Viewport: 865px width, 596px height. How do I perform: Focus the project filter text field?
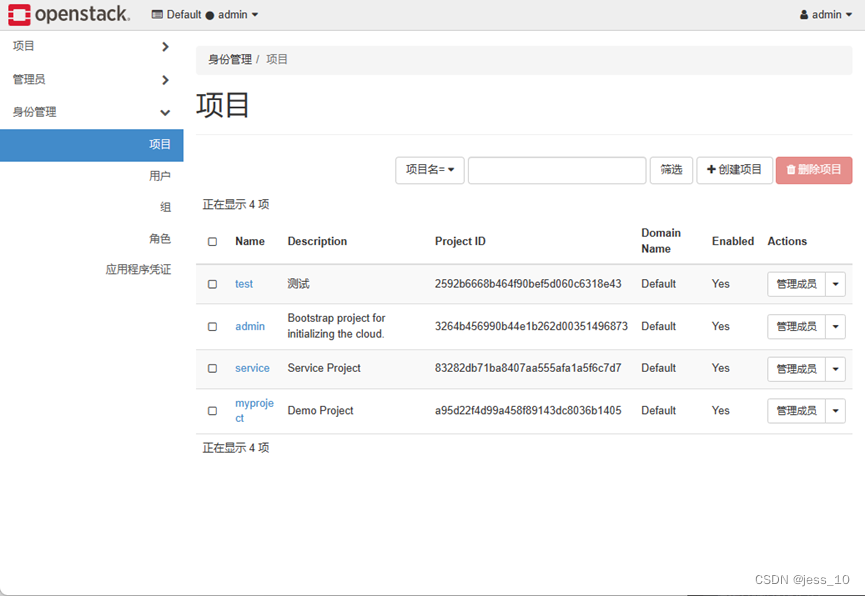pos(557,170)
